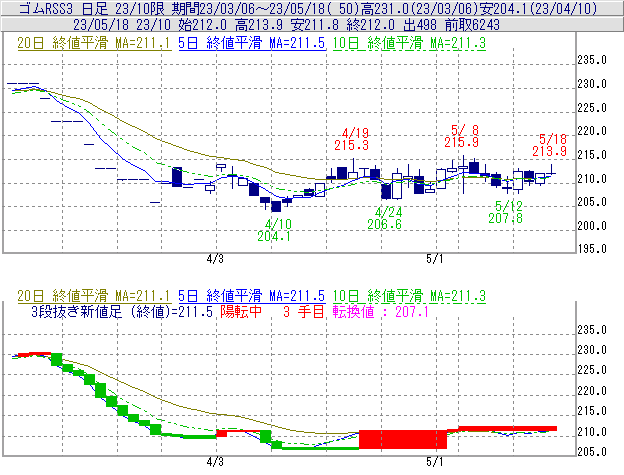Click the '5/1' date label under the lower chart

tap(435, 462)
